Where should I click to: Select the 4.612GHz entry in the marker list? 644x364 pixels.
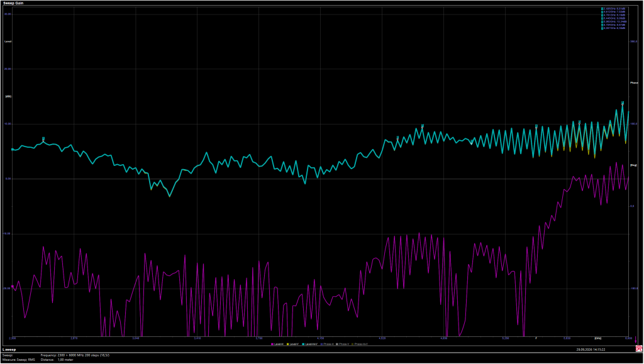point(614,11)
